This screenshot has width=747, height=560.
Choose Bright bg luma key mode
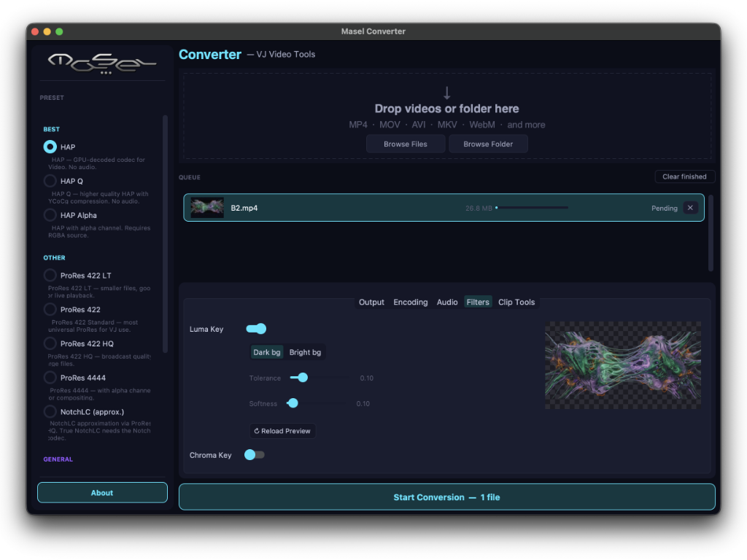(x=305, y=352)
